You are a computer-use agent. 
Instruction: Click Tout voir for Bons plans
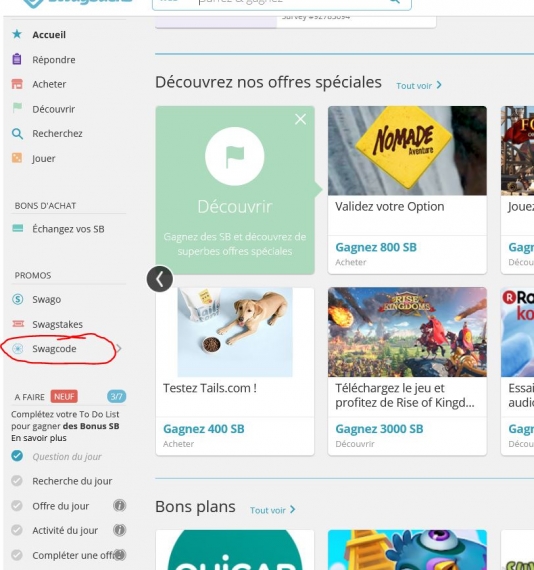click(268, 510)
